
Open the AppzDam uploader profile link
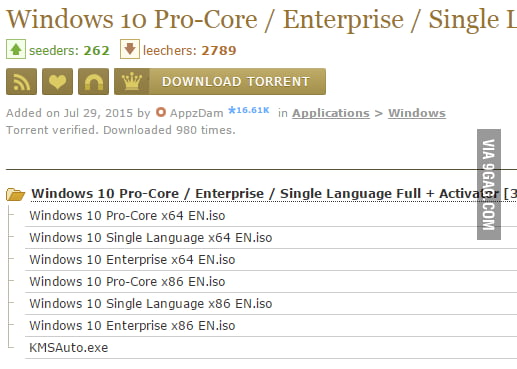coord(196,113)
